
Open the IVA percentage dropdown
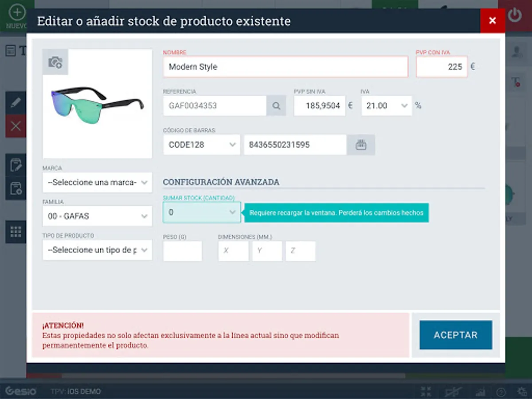pos(386,106)
